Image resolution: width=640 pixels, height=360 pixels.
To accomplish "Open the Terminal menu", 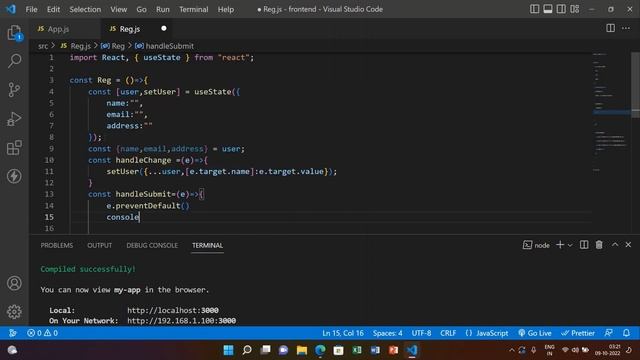I will [193, 9].
